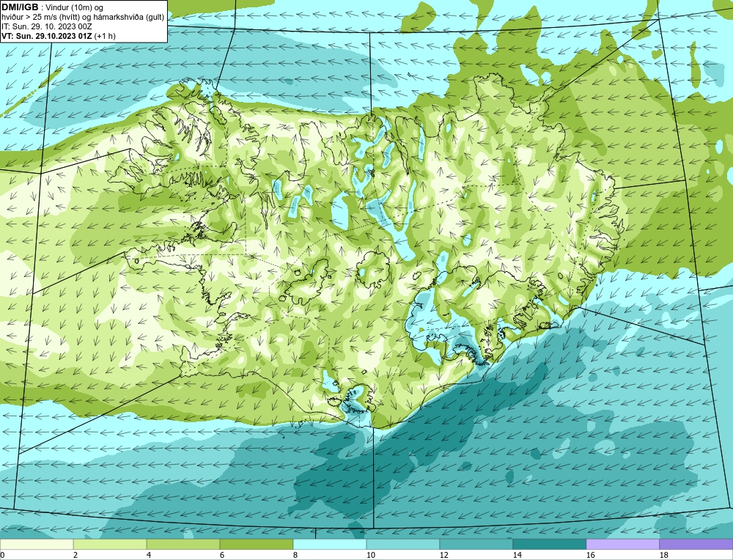Click the legend label '16'
The height and width of the screenshot is (560, 733).
tap(590, 556)
